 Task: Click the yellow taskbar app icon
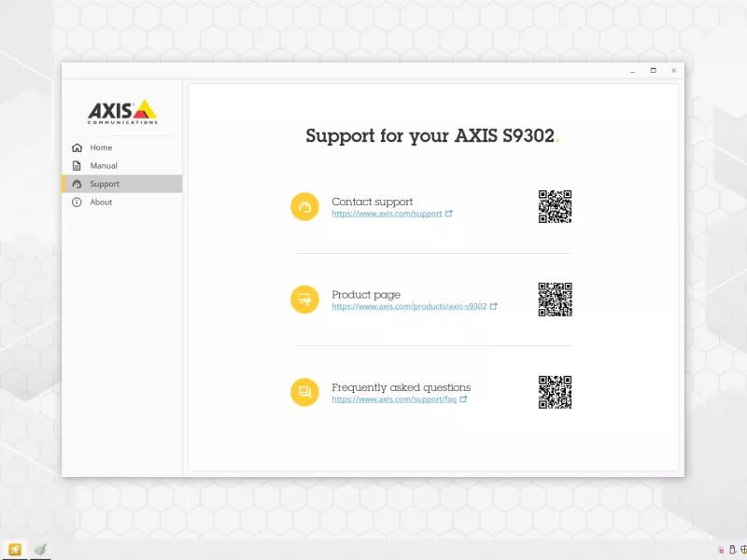tap(15, 550)
